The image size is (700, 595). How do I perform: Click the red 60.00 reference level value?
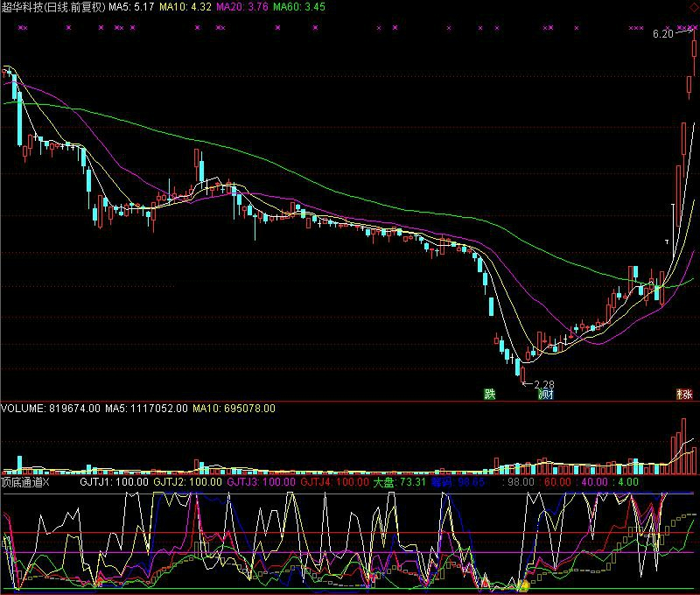[x=556, y=482]
